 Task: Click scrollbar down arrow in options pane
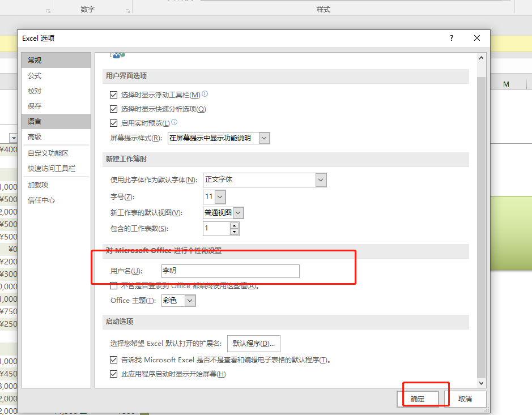481,383
